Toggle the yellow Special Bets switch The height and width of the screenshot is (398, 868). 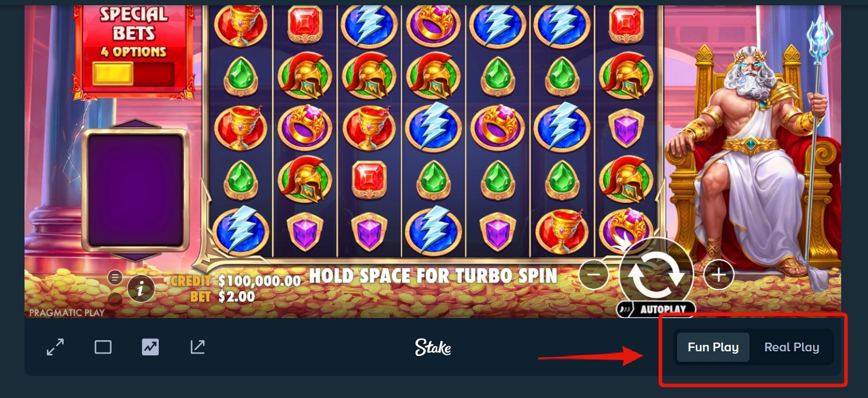tap(134, 74)
